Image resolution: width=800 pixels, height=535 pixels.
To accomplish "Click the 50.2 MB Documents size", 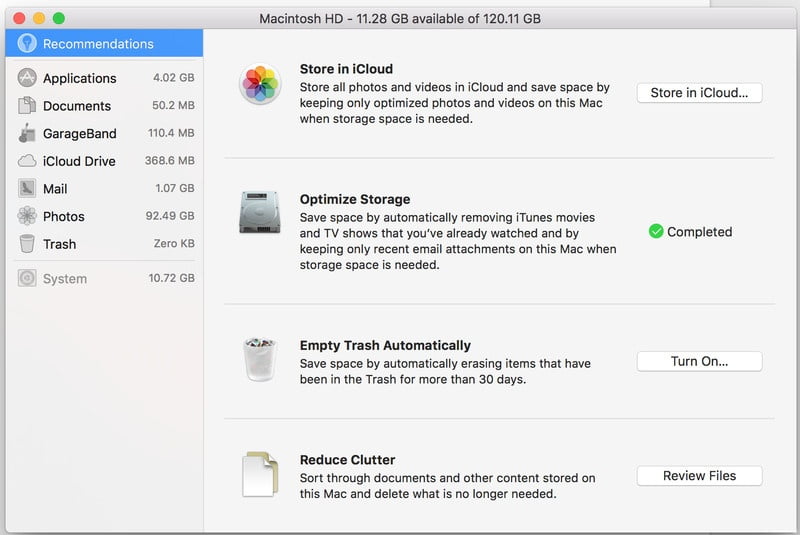I will pos(173,105).
